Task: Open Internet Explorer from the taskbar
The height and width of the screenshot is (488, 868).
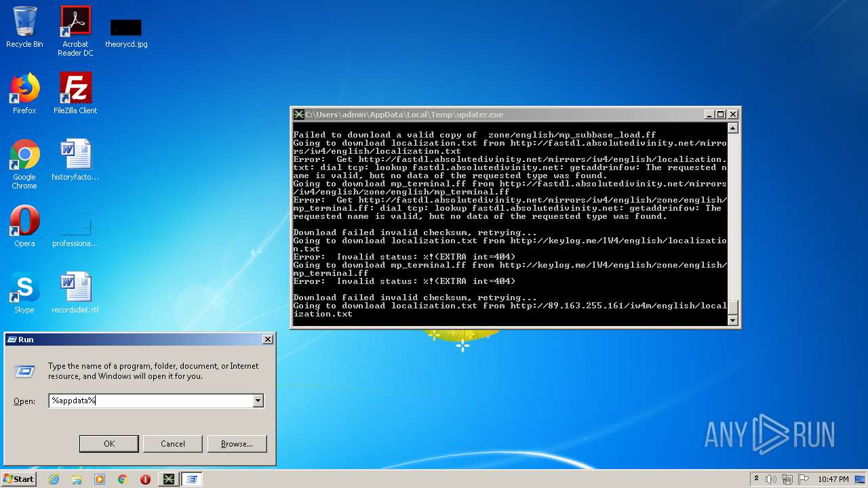Action: (54, 479)
